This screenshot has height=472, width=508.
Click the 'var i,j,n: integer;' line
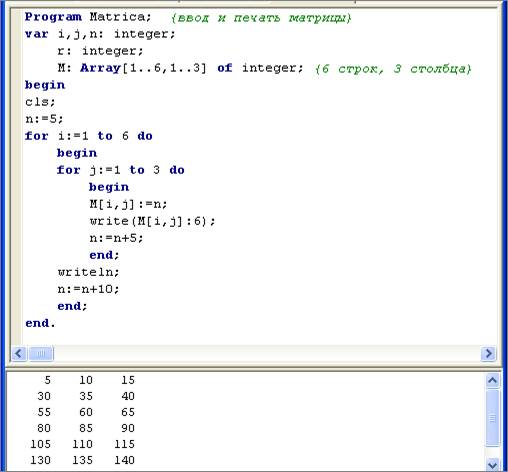[x=100, y=34]
